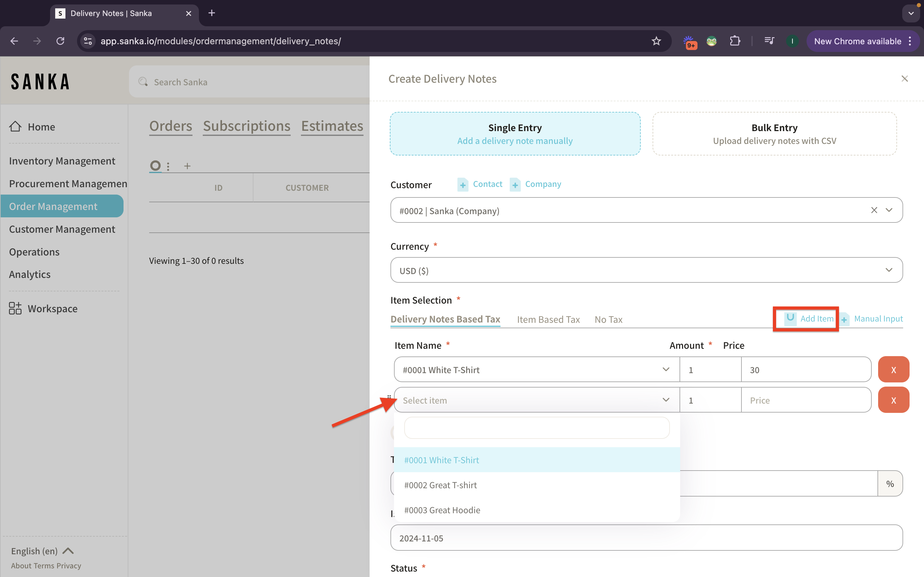Click the Manual Input icon

pyautogui.click(x=844, y=318)
